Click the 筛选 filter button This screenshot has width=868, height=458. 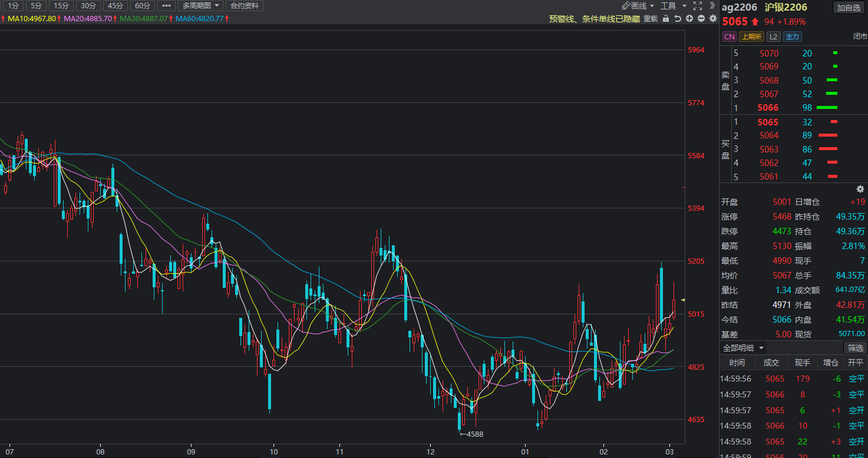tap(855, 348)
